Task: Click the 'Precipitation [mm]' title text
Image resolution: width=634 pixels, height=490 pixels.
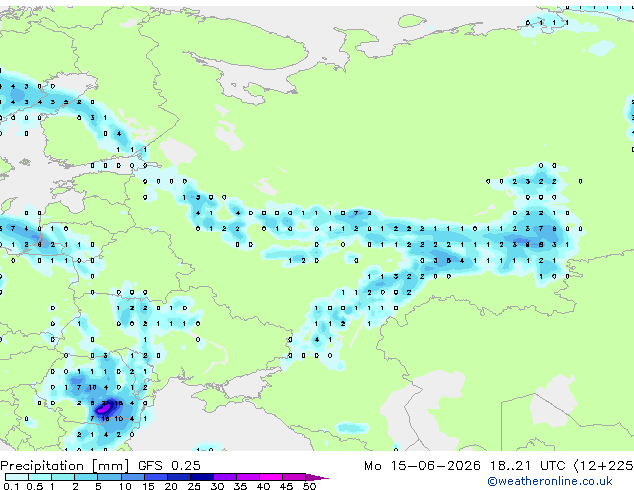Action: [x=65, y=466]
